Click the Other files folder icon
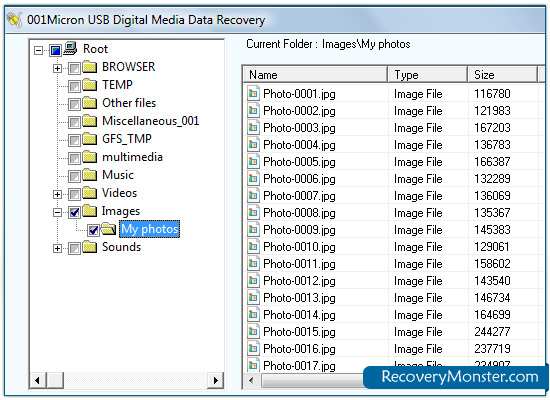Screen dimensions: 550x400 [90, 103]
